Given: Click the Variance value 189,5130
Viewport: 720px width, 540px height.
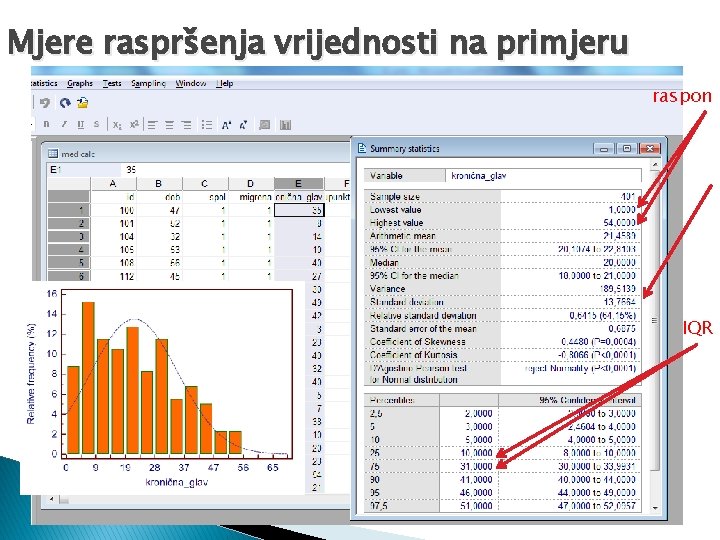Looking at the screenshot, I should [x=618, y=289].
